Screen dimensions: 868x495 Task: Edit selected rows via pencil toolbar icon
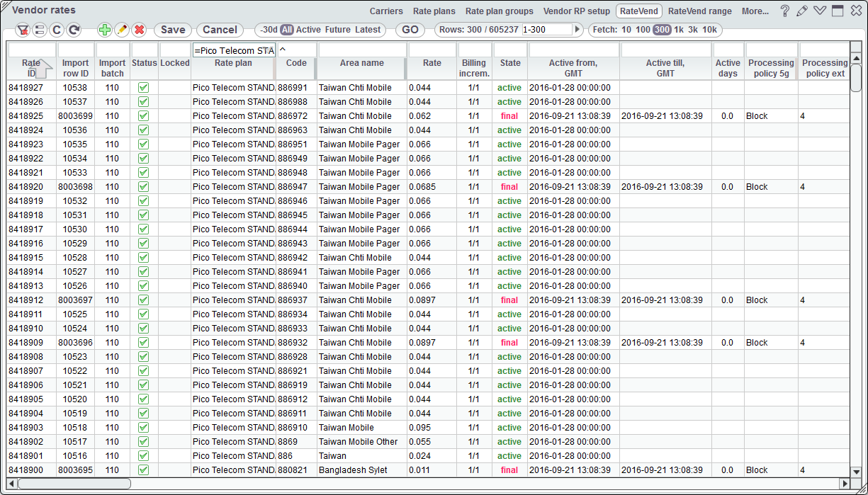click(x=122, y=30)
